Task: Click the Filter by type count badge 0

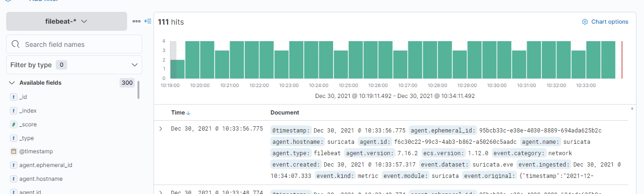Action: tap(61, 65)
